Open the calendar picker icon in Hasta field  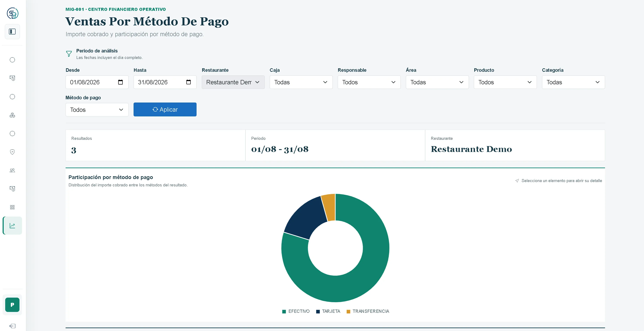pos(189,82)
